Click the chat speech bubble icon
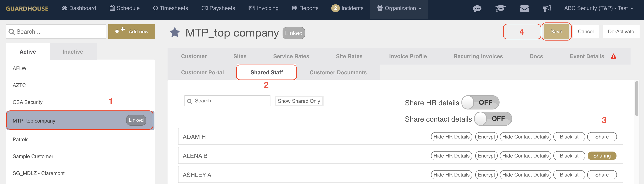Screen dimensions: 644x184 (477, 9)
